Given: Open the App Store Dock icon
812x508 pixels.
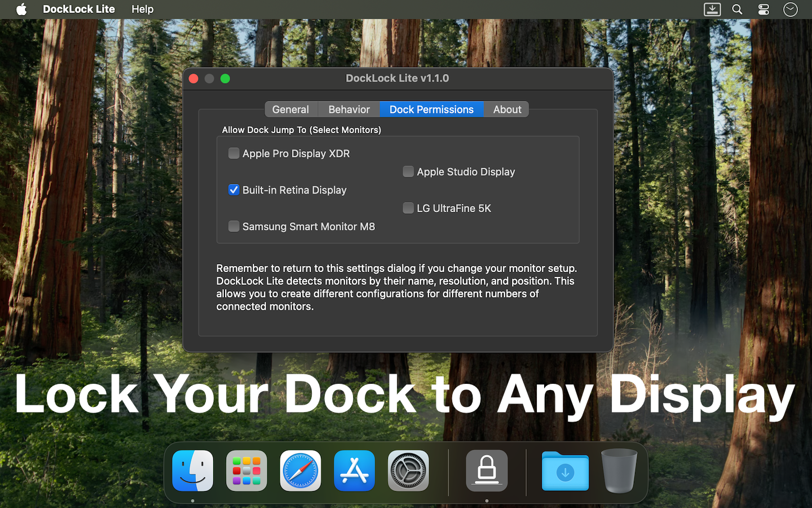Looking at the screenshot, I should point(354,471).
